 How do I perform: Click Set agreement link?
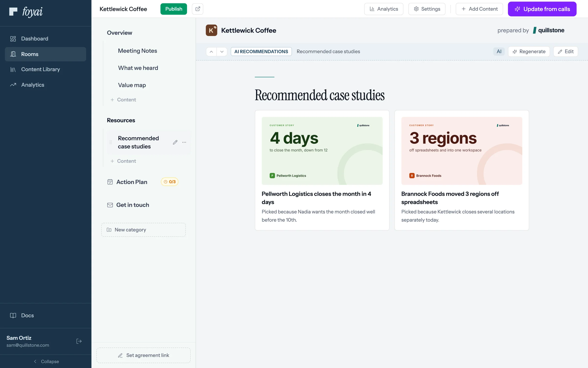(x=144, y=355)
